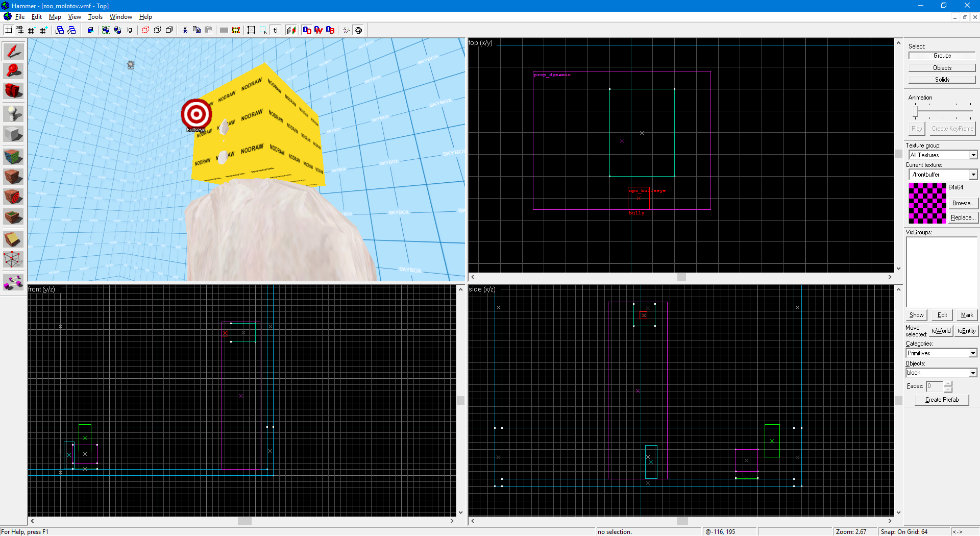Increase the Faces spinner value
The image size is (980, 536).
[x=948, y=383]
